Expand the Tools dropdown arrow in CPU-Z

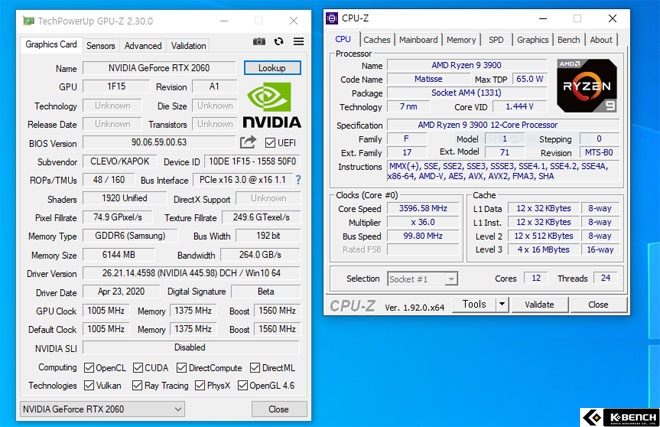click(502, 304)
